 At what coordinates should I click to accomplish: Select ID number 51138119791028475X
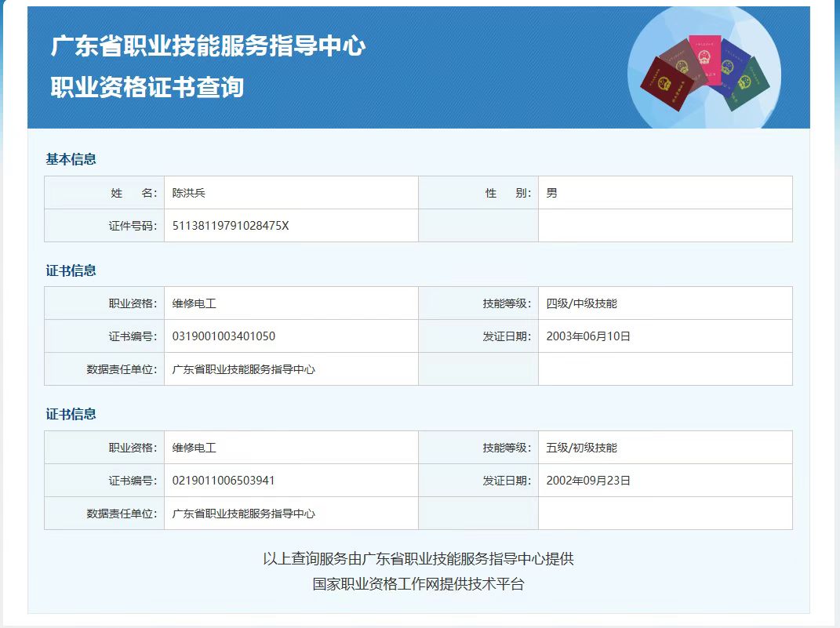231,226
